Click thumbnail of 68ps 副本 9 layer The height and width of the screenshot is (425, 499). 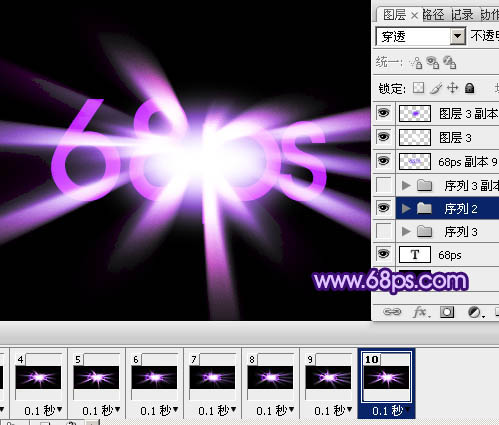click(415, 162)
